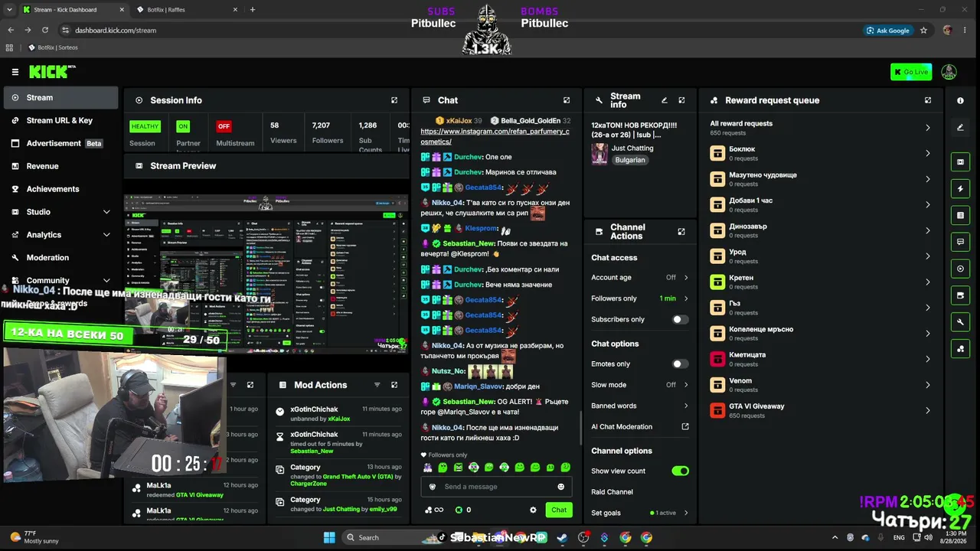Maximize the Session Info panel
Viewport: 980px width, 551px height.
(x=394, y=100)
